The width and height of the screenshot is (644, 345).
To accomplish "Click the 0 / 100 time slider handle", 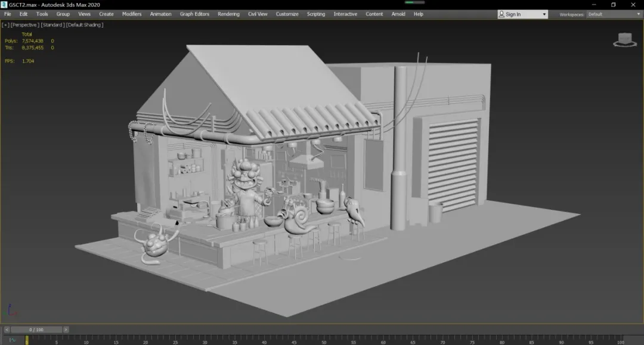I will pyautogui.click(x=36, y=330).
